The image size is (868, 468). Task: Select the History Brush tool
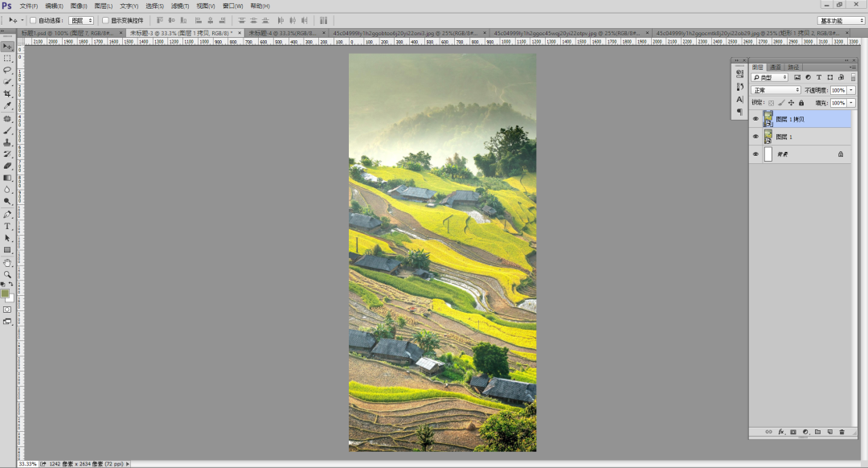pyautogui.click(x=7, y=154)
